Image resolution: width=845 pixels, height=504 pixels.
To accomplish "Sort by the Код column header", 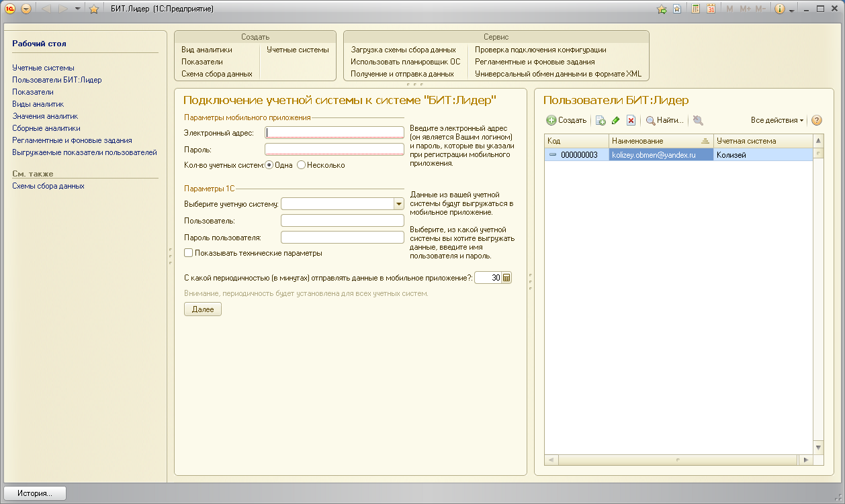I will pyautogui.click(x=577, y=141).
